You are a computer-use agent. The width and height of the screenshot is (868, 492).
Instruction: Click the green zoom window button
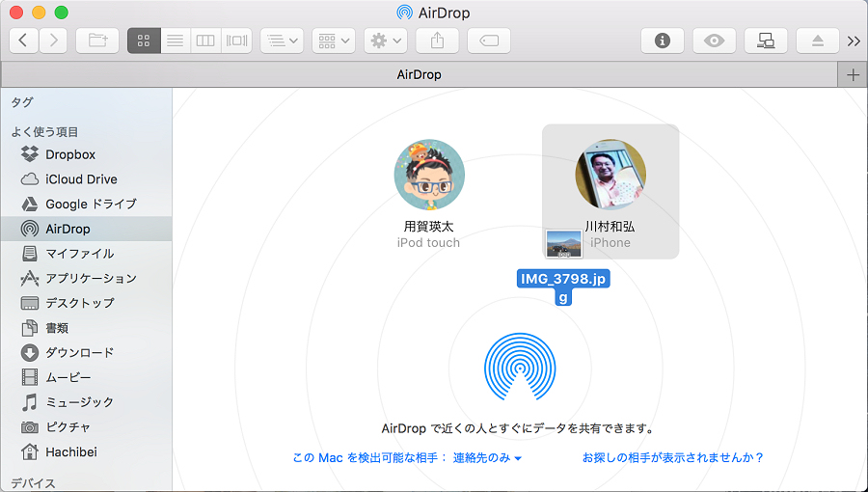(62, 13)
